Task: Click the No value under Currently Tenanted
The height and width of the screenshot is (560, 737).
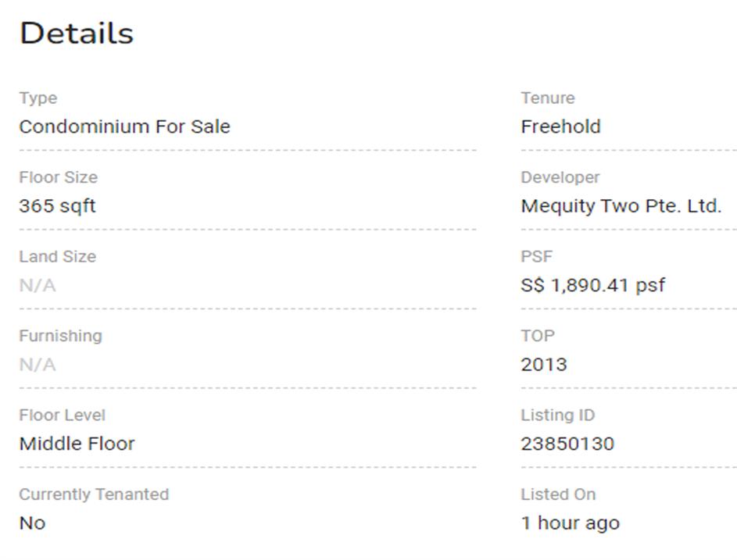Action: click(x=32, y=523)
